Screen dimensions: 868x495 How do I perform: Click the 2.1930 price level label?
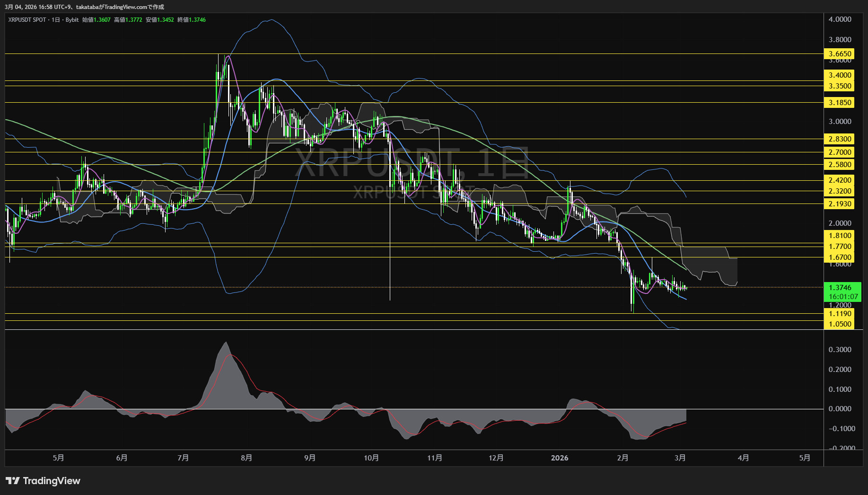[839, 204]
